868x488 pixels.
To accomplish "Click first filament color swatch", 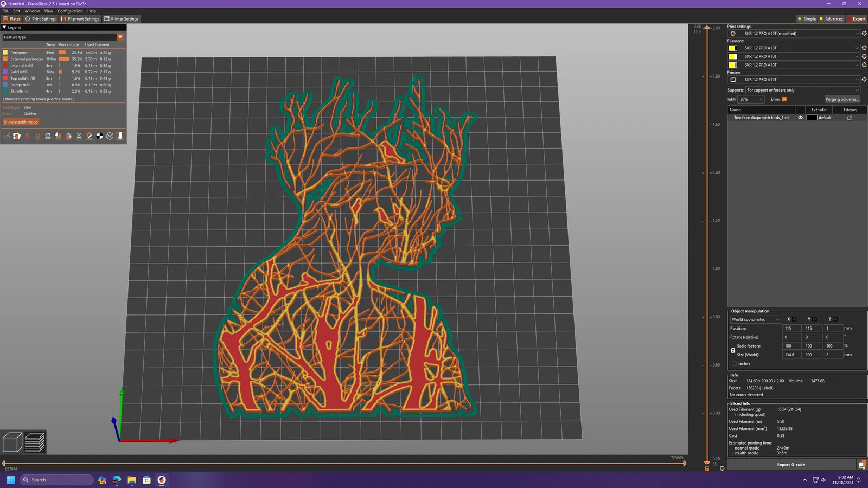I will 732,48.
